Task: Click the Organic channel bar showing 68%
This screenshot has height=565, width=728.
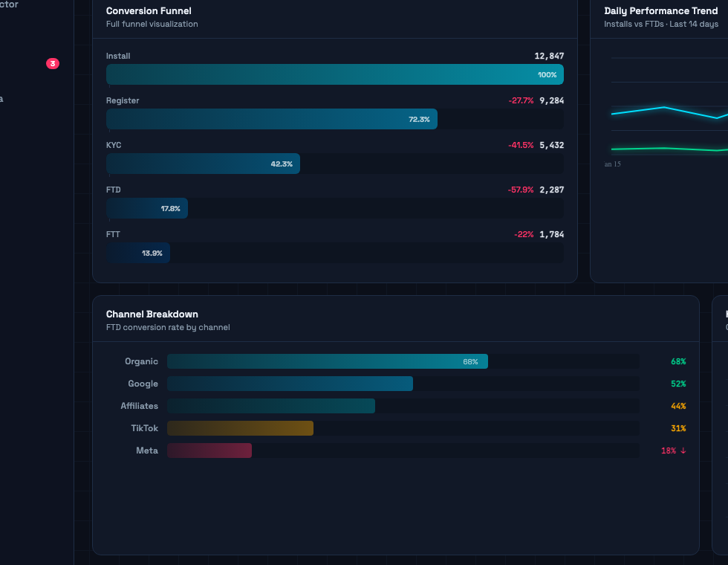Action: (327, 361)
